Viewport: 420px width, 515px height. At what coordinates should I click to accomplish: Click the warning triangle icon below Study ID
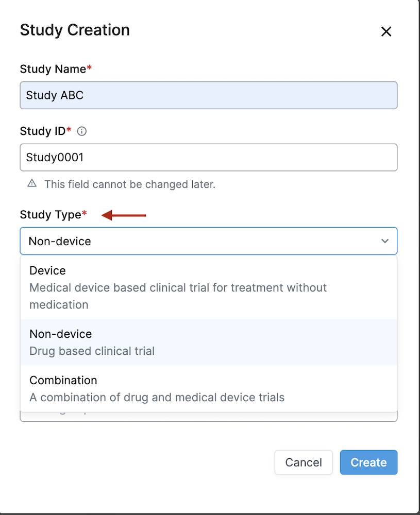[32, 183]
